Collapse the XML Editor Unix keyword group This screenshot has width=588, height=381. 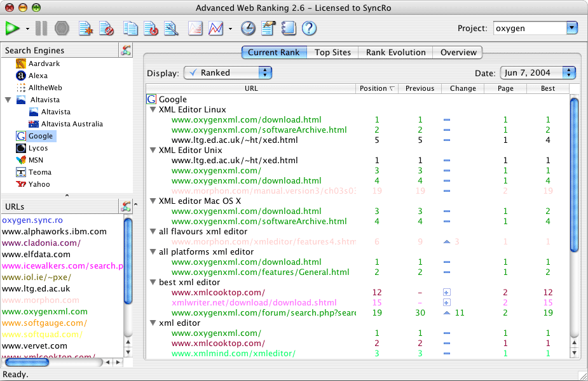[153, 150]
